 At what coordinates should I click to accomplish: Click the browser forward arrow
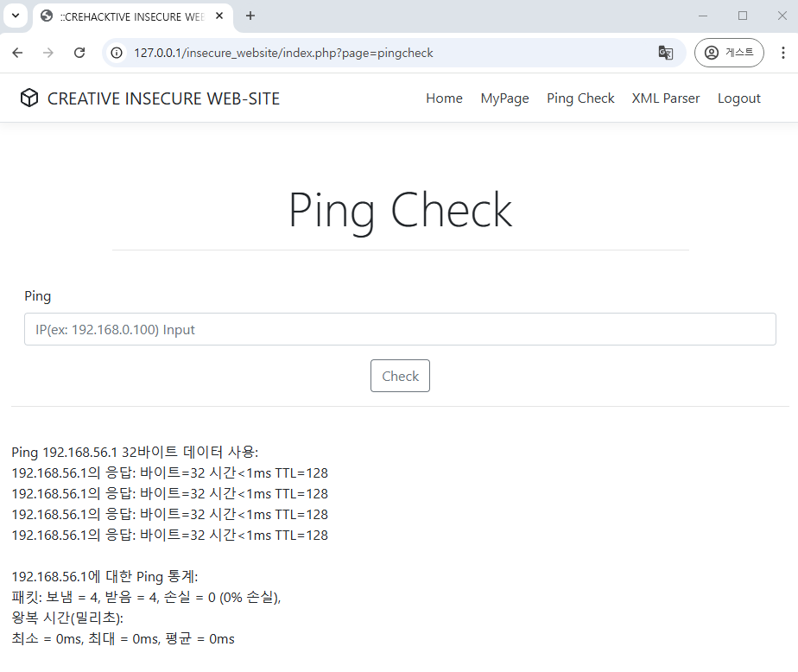click(48, 53)
